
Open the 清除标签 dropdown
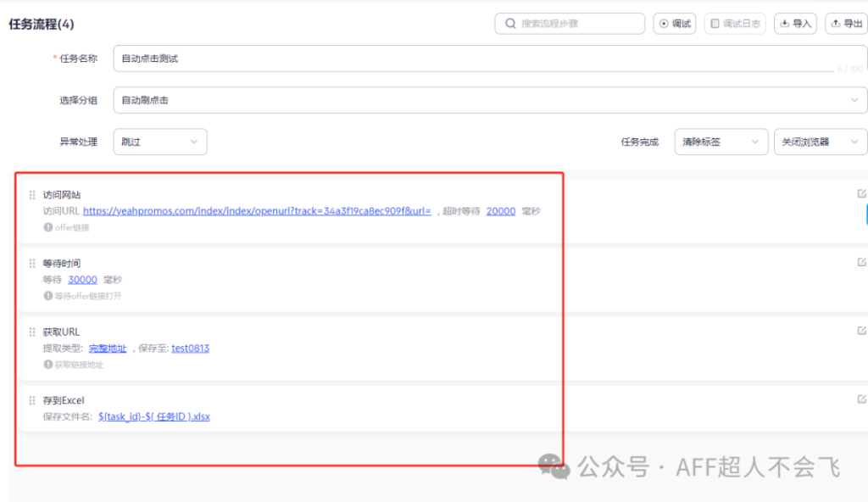point(721,142)
